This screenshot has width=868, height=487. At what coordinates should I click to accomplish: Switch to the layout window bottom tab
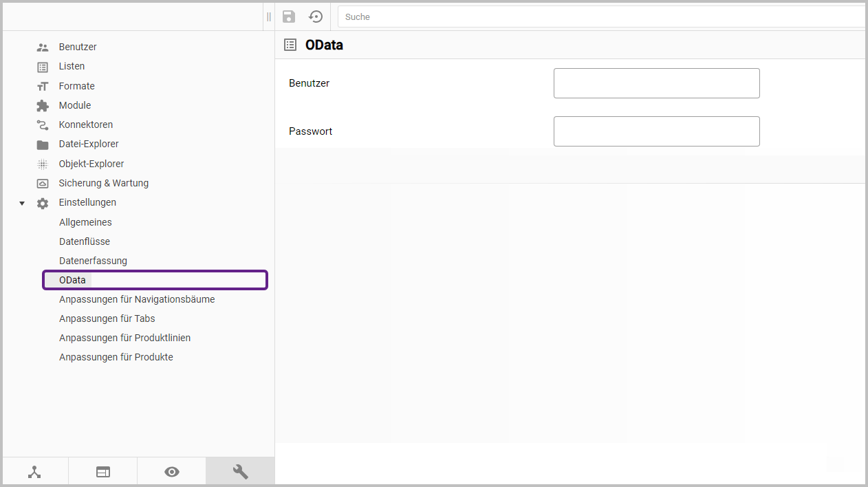[103, 472]
